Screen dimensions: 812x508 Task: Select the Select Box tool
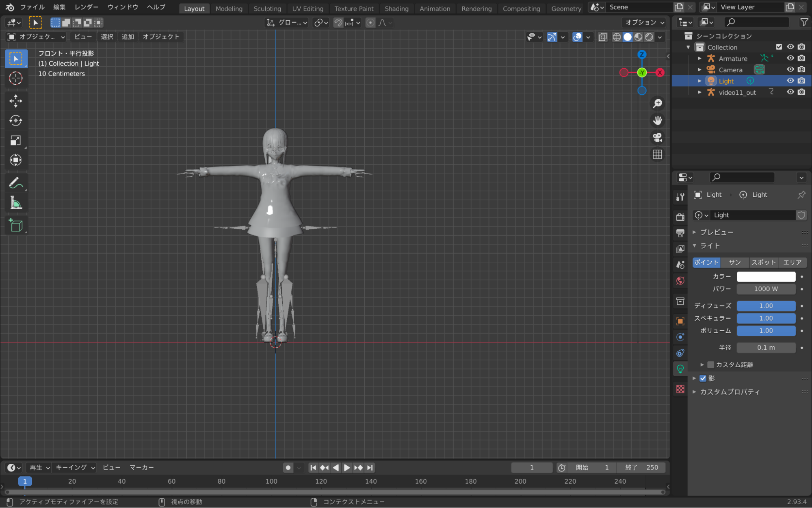[x=16, y=59]
